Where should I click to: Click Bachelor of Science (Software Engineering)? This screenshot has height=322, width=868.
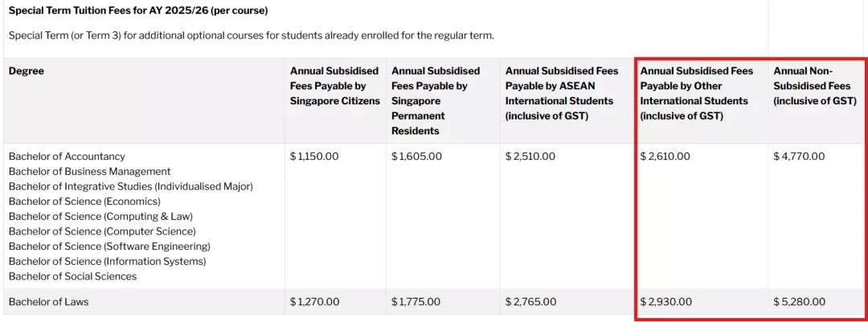pos(109,247)
